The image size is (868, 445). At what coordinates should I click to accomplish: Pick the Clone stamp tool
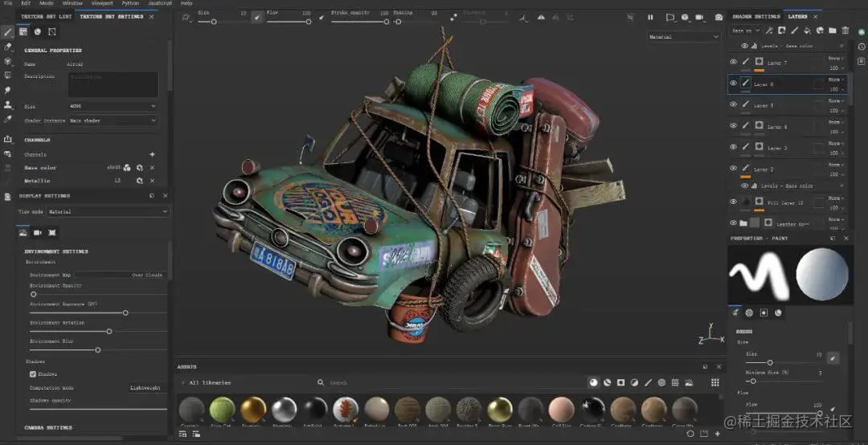click(8, 104)
